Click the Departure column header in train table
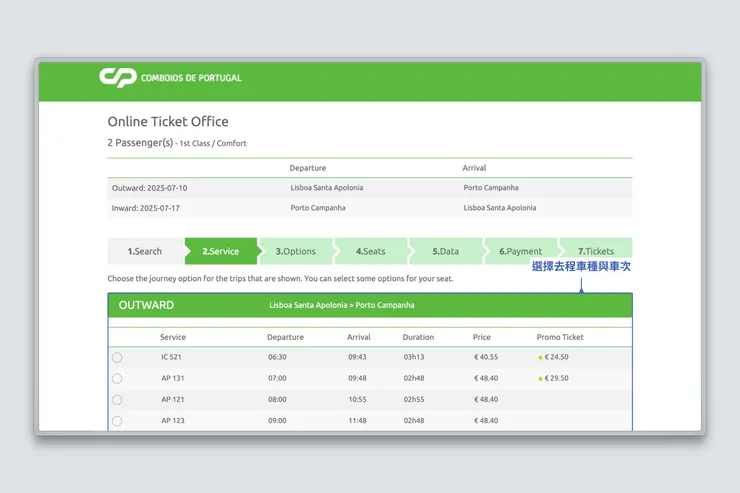The image size is (740, 493). pyautogui.click(x=286, y=337)
